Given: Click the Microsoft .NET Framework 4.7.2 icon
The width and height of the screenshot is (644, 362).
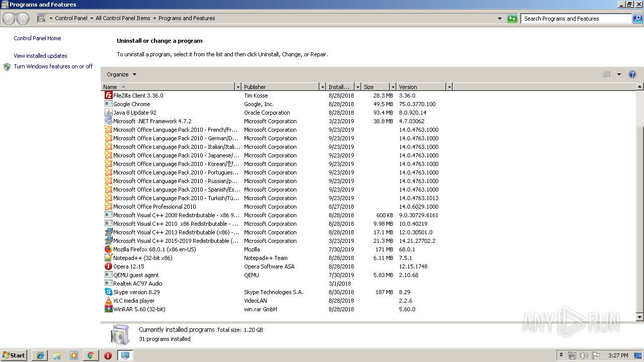Looking at the screenshot, I should [108, 121].
